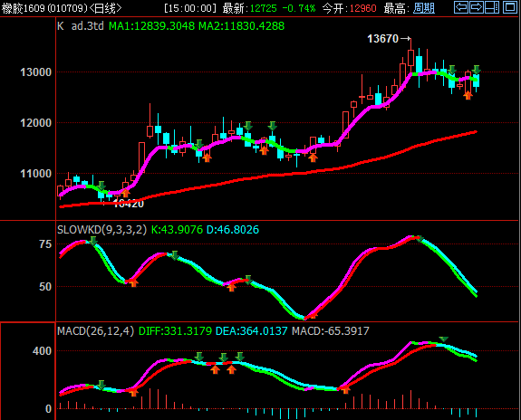Click the K:43.9076 readout
The width and height of the screenshot is (521, 420).
coord(177,229)
